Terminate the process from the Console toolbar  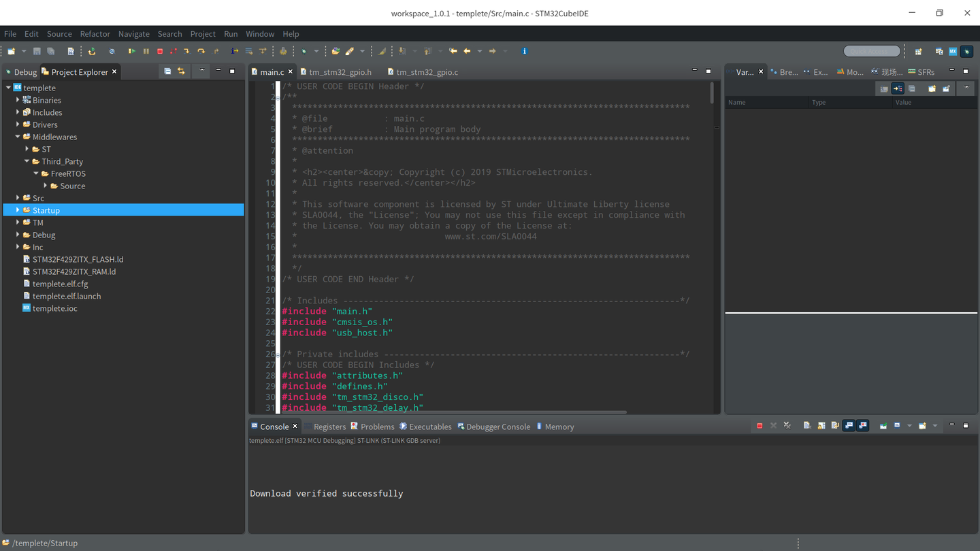pos(759,426)
